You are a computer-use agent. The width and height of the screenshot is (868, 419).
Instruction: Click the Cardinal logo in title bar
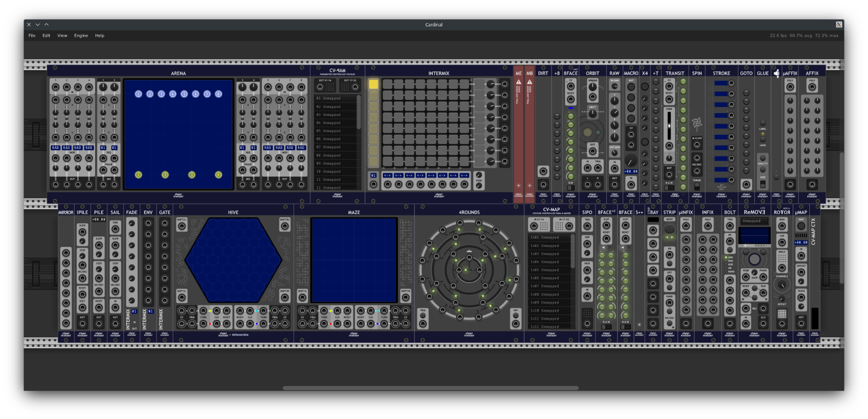pyautogui.click(x=838, y=25)
